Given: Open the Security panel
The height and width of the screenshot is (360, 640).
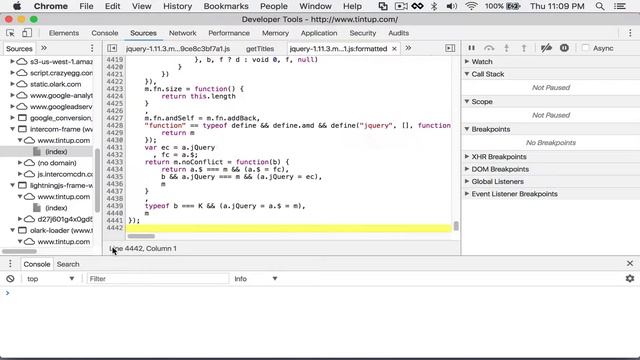Looking at the screenshot, I should coord(362,33).
